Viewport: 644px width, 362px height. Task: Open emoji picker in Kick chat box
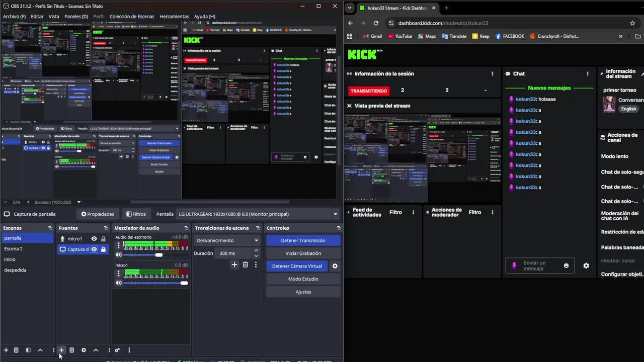(566, 265)
